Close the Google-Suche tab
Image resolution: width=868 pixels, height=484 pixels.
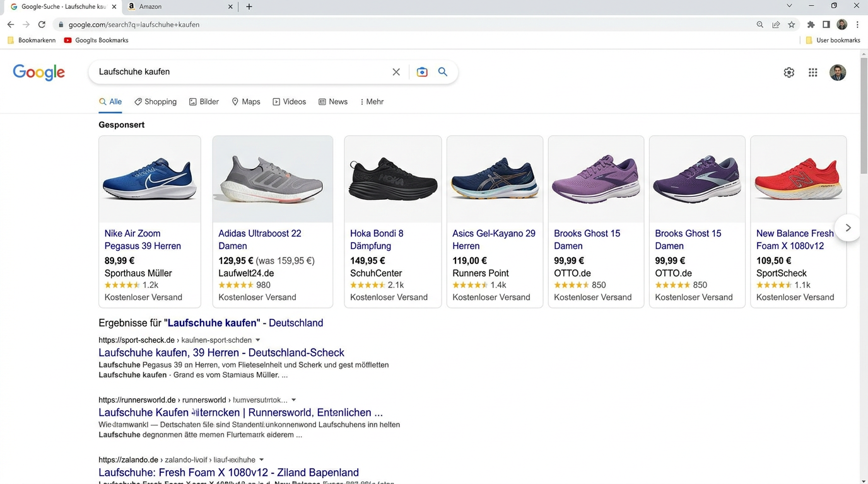tap(114, 6)
